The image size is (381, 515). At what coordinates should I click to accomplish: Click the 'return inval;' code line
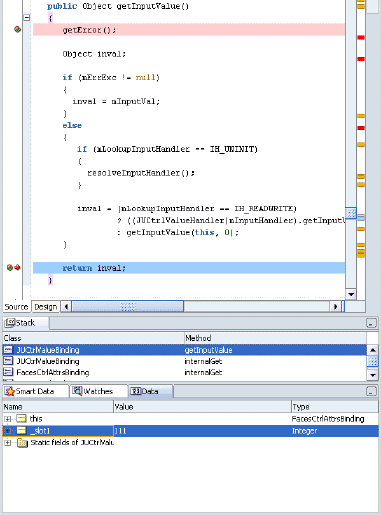coord(189,268)
